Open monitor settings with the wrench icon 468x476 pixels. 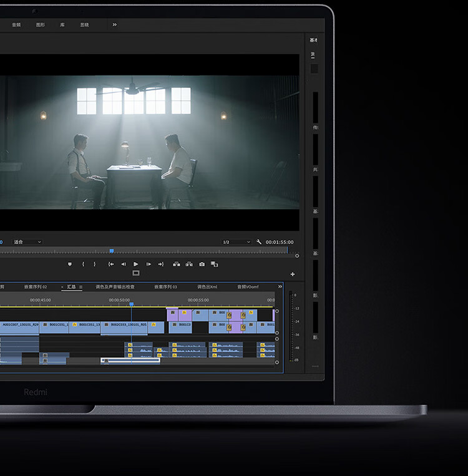[x=259, y=241]
